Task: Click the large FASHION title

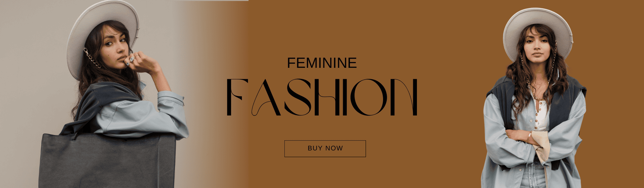Action: (x=322, y=97)
